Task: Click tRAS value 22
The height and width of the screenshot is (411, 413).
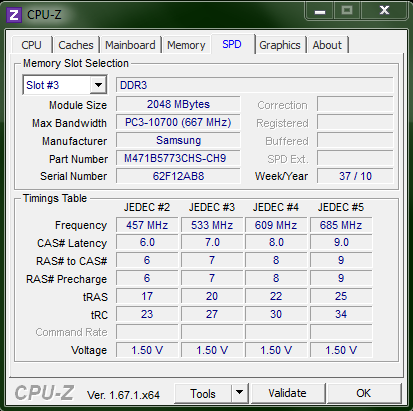Action: point(276,296)
